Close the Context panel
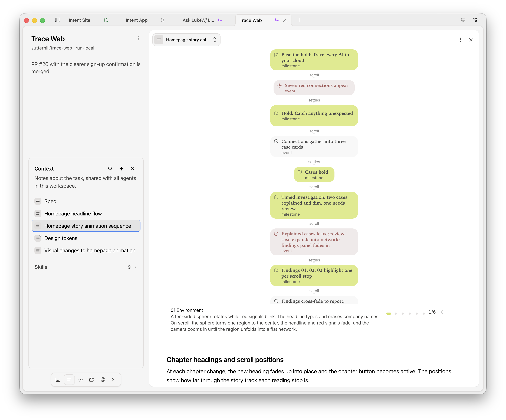 pos(133,169)
